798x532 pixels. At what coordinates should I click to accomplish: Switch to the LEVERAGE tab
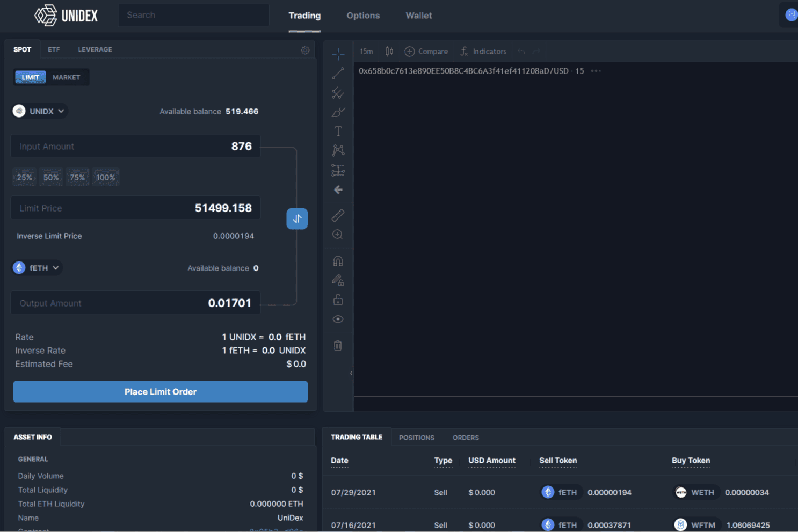click(95, 49)
